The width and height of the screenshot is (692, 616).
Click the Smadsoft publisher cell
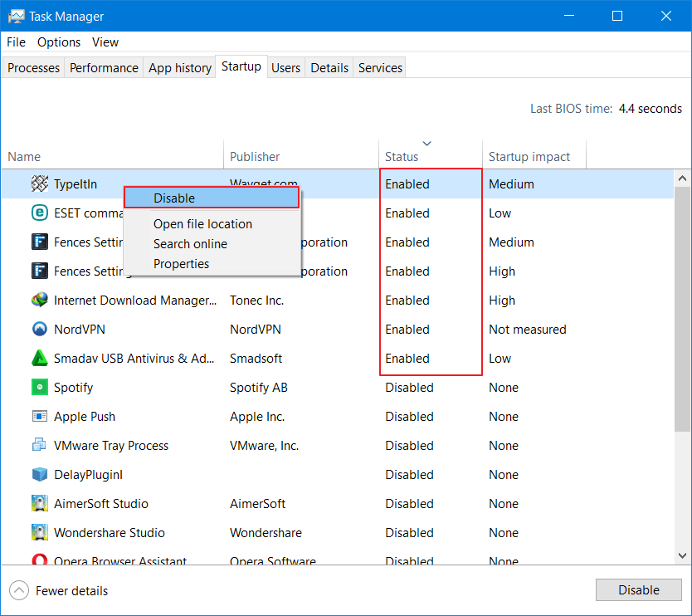[256, 358]
